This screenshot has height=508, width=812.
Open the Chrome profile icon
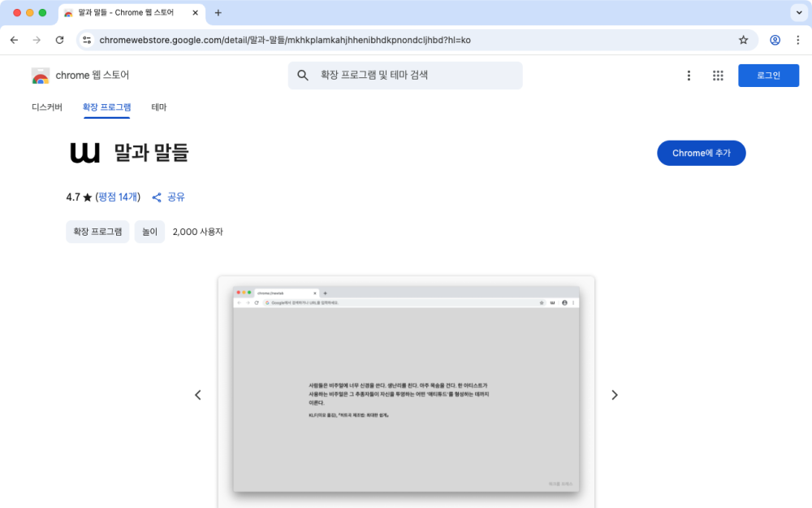point(775,40)
